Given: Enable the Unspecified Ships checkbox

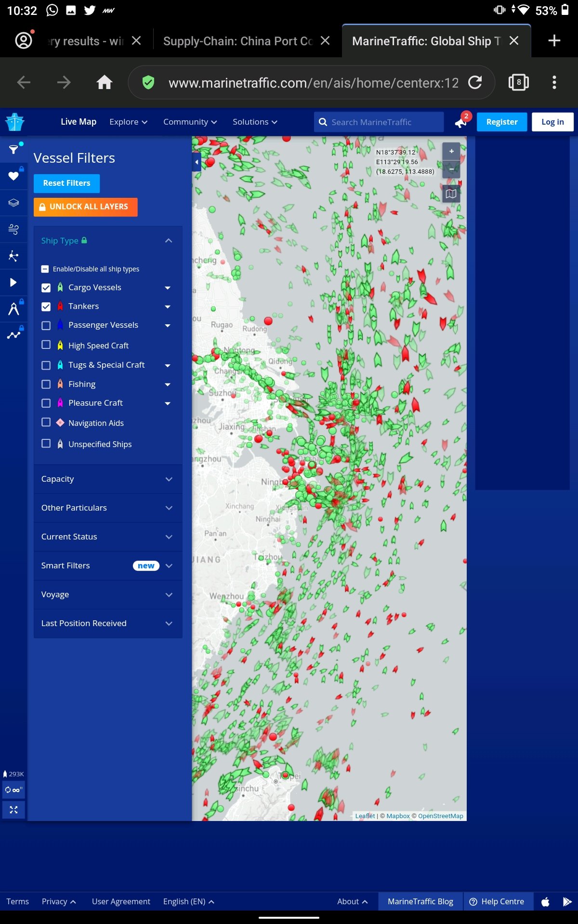Looking at the screenshot, I should click(x=46, y=443).
